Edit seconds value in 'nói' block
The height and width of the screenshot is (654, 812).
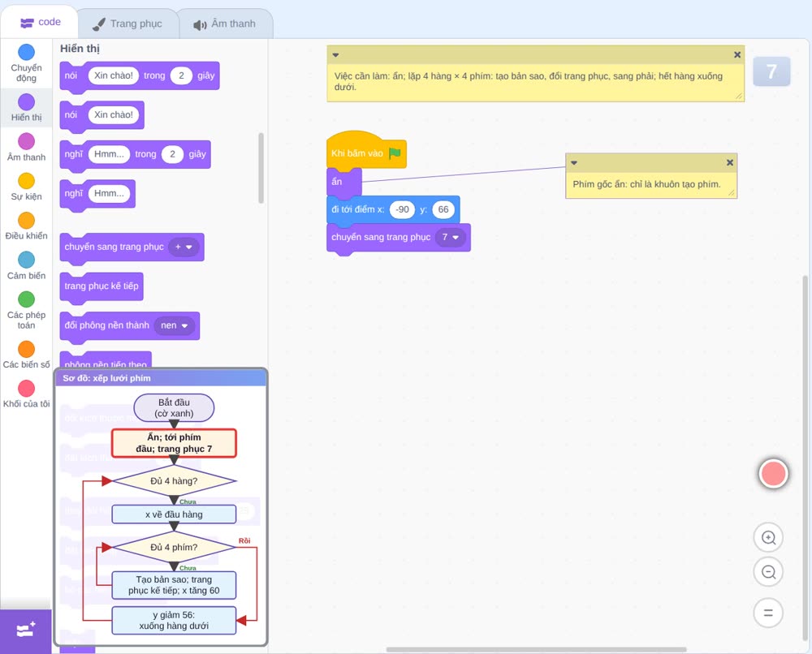coord(181,75)
